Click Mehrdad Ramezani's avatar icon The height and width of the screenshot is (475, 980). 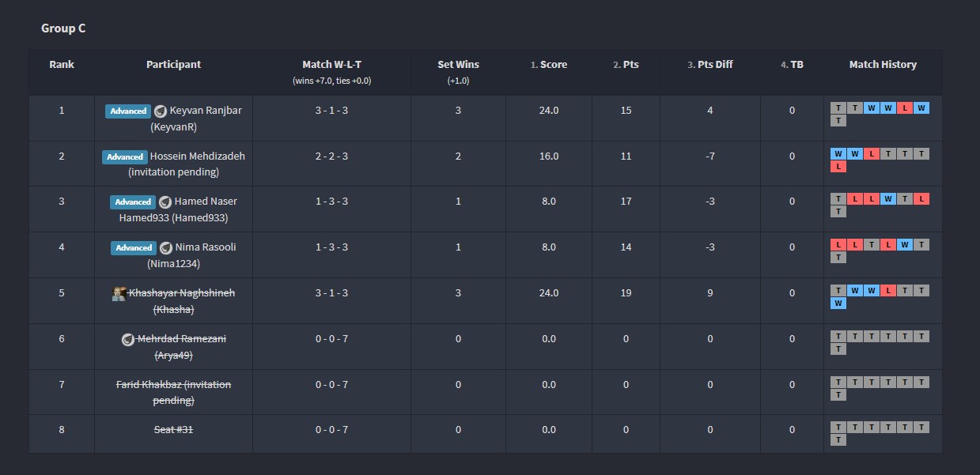click(x=128, y=340)
